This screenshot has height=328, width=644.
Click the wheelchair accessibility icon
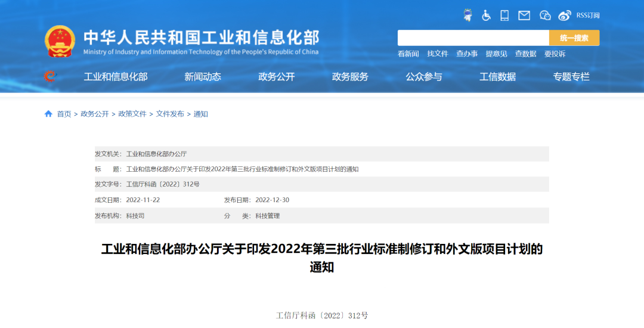487,16
